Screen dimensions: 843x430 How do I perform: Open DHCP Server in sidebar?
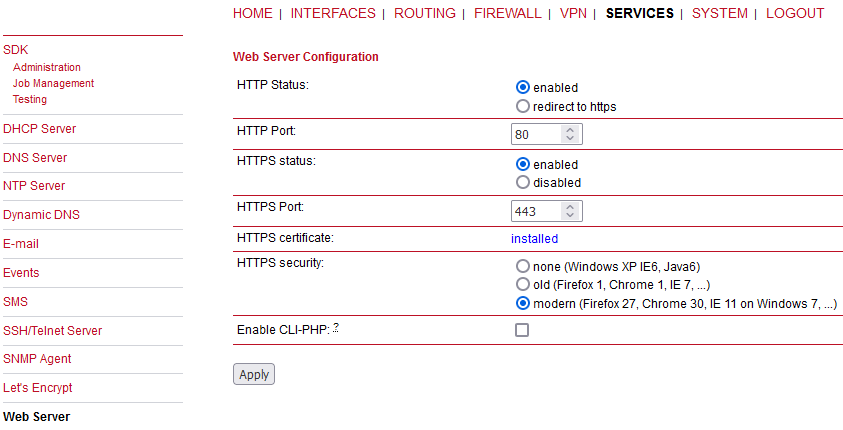point(39,128)
